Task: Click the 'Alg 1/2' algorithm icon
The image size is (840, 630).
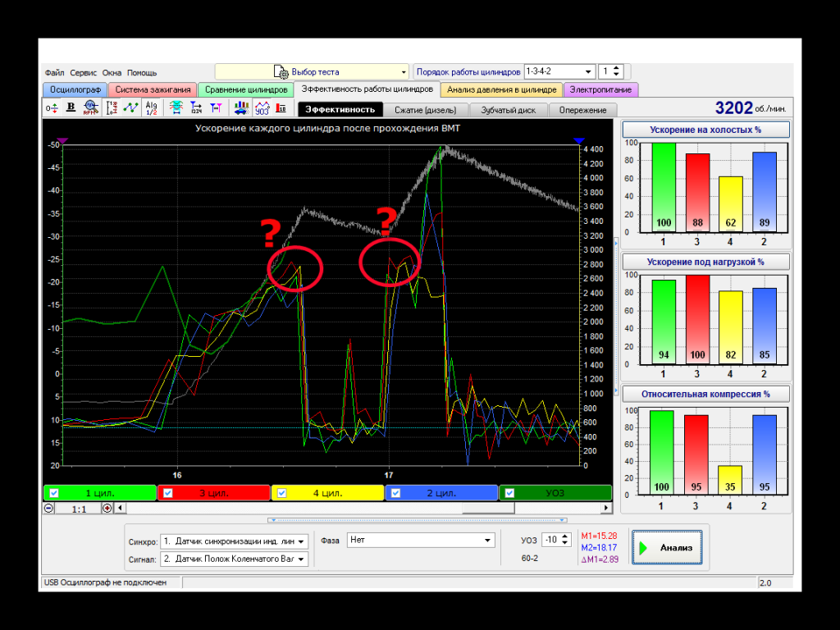Action: click(151, 108)
